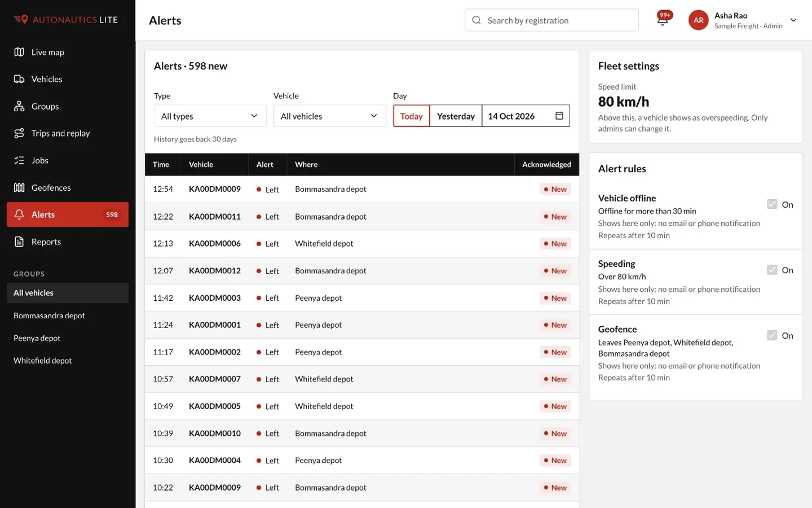Screen dimensions: 812x508
Task: Click the 598 alerts count badge
Action: click(112, 214)
